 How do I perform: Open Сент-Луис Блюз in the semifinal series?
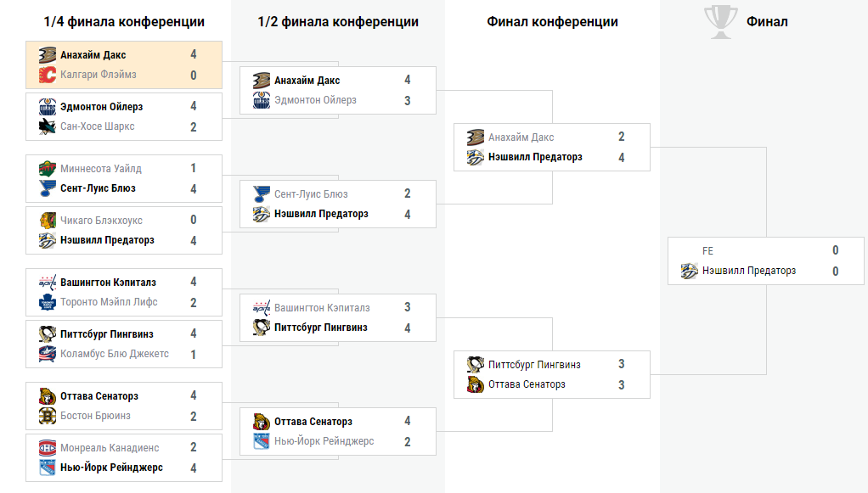tap(311, 194)
